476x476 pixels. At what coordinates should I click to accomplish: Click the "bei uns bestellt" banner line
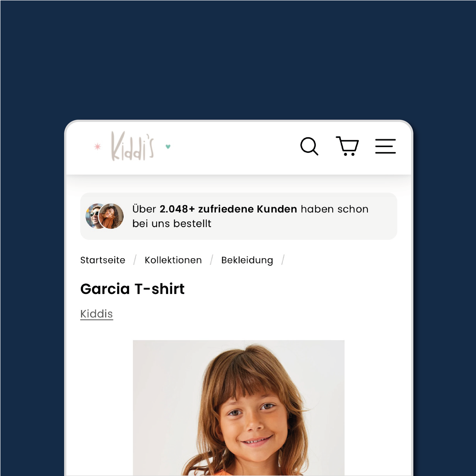click(172, 224)
